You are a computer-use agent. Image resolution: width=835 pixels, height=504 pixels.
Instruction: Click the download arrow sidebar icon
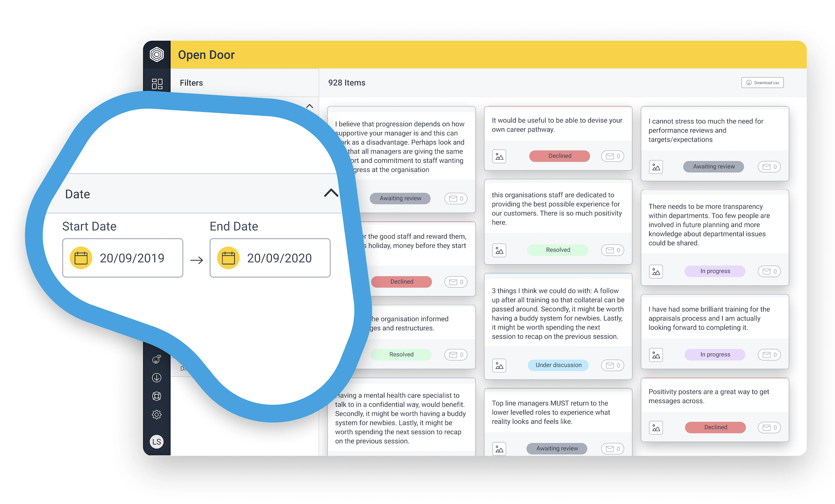[157, 377]
